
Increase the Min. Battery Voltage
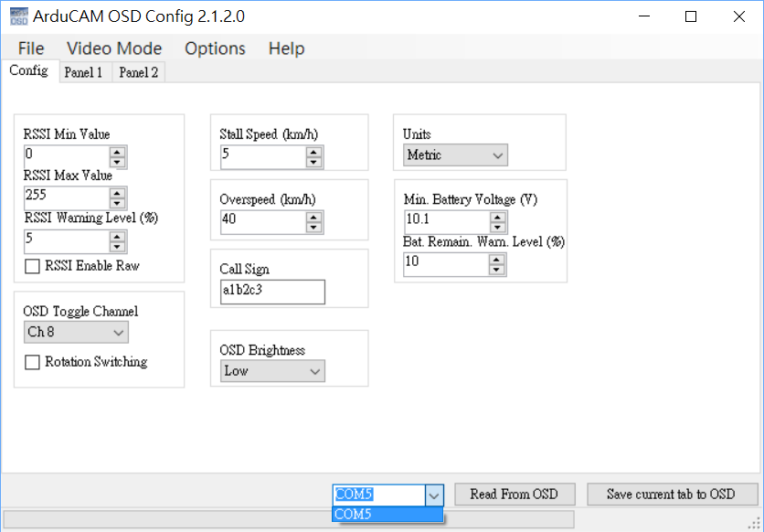[497, 217]
